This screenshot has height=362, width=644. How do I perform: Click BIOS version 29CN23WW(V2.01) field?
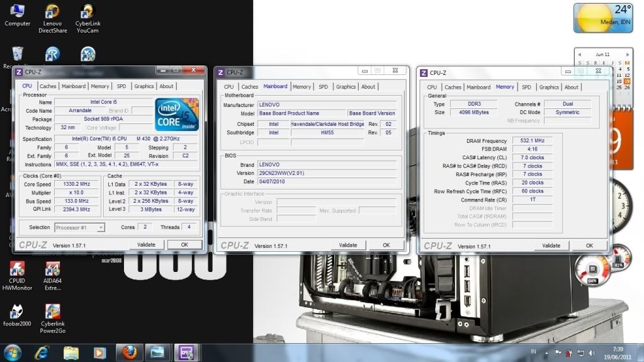[x=327, y=173]
